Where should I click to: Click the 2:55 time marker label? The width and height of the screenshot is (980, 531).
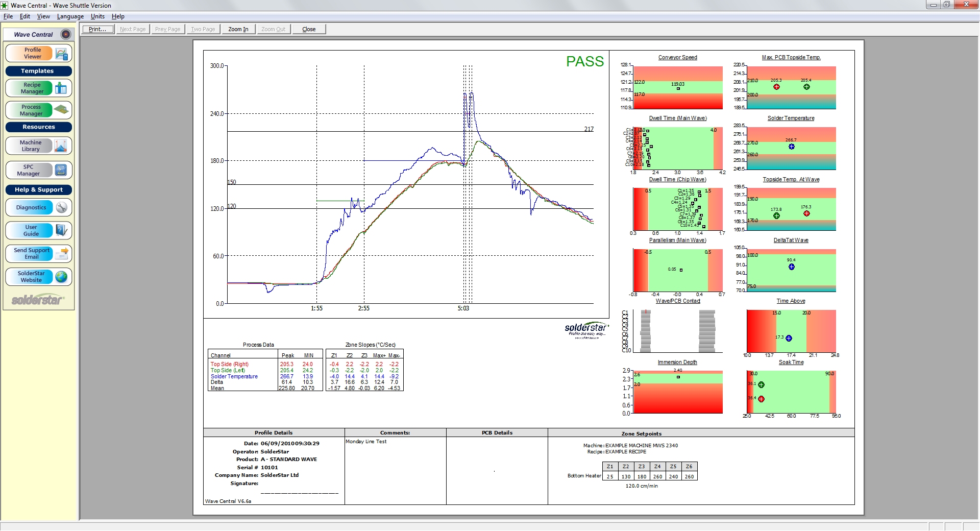[363, 308]
